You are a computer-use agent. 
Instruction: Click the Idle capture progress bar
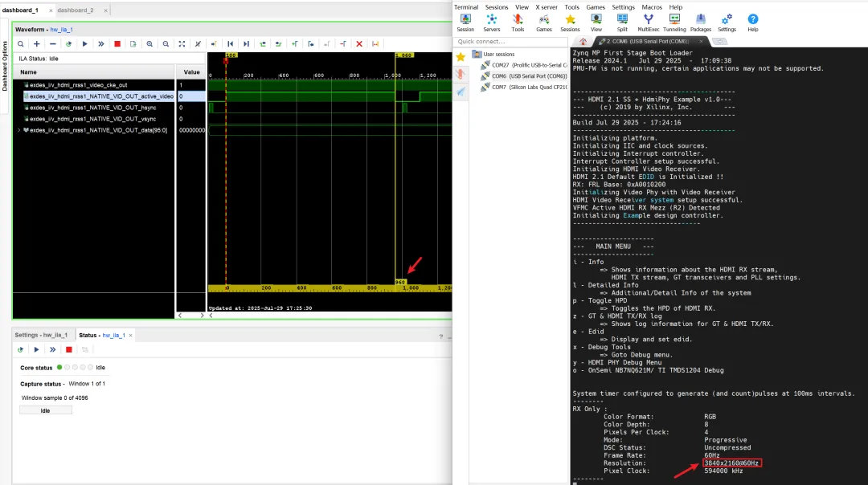pos(45,410)
